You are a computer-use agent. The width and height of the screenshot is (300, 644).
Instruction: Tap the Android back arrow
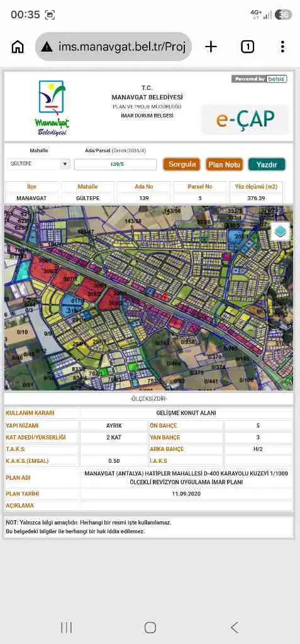234,627
